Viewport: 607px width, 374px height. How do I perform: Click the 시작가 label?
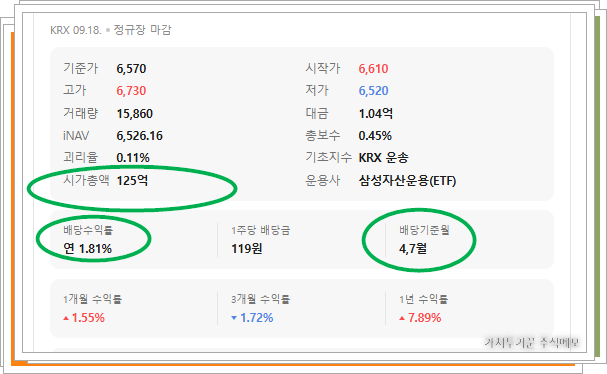click(322, 69)
